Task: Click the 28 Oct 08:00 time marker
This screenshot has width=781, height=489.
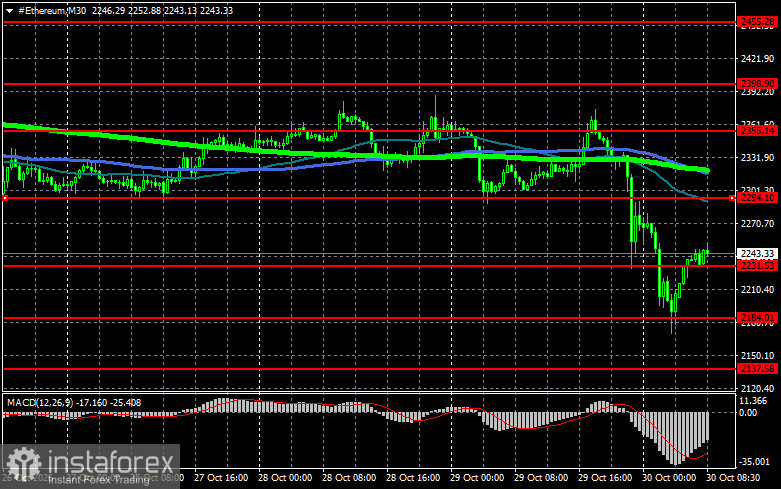Action: point(349,478)
